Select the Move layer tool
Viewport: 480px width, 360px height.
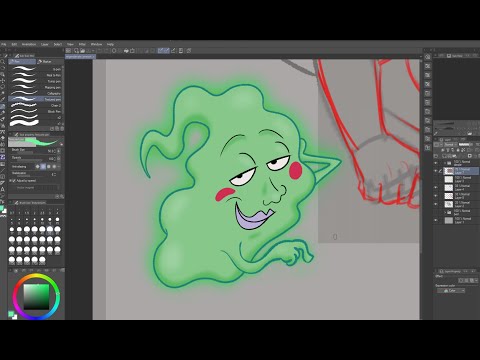(3, 80)
